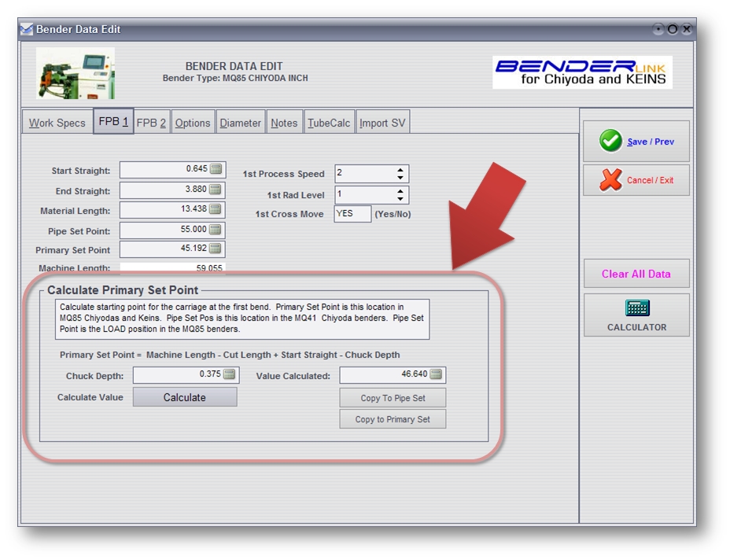The height and width of the screenshot is (560, 730).
Task: Click calculator icon beside End Straight field
Action: point(216,190)
